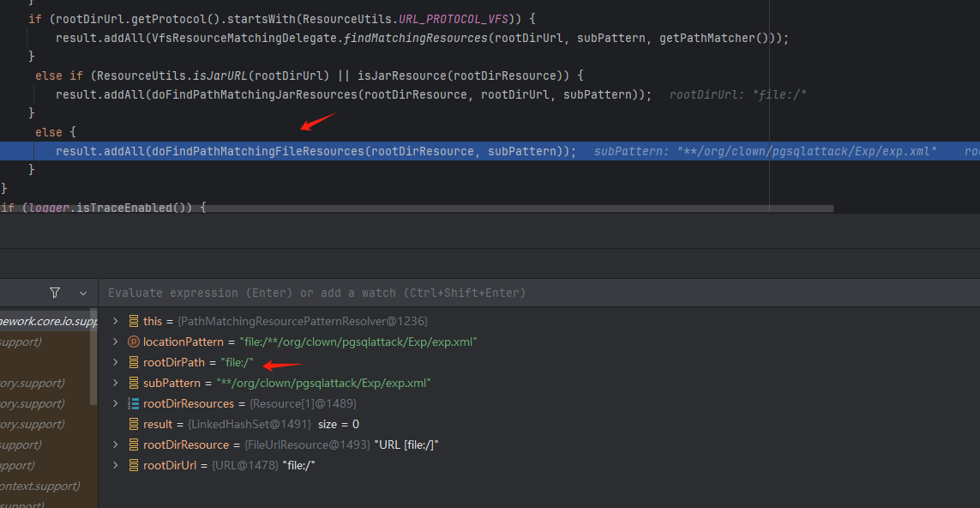
Task: Expand the rootDirUrl variable node
Action: point(115,465)
